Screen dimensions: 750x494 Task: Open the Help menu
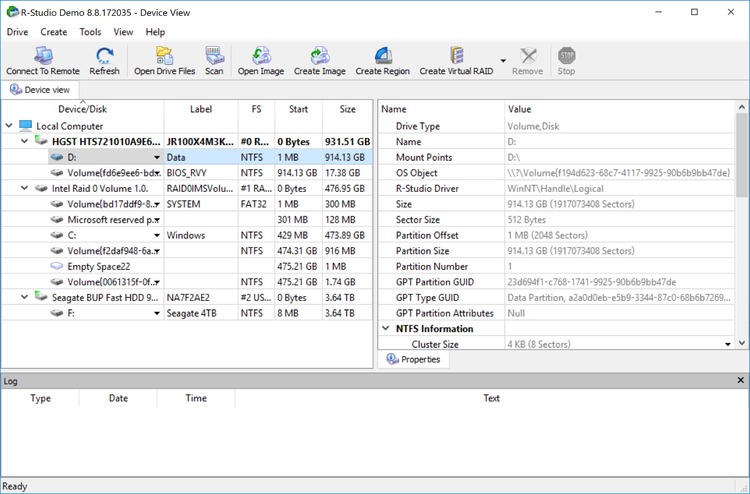155,32
